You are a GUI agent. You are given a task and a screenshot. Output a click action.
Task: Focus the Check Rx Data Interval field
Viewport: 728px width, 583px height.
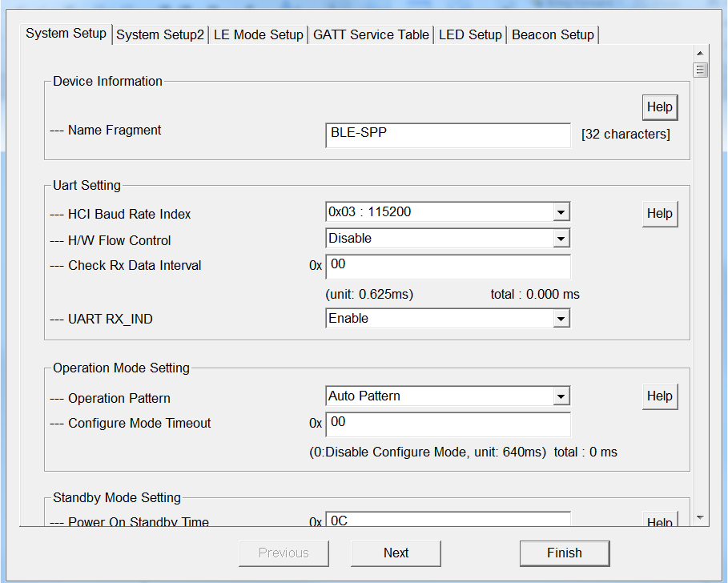pos(448,266)
